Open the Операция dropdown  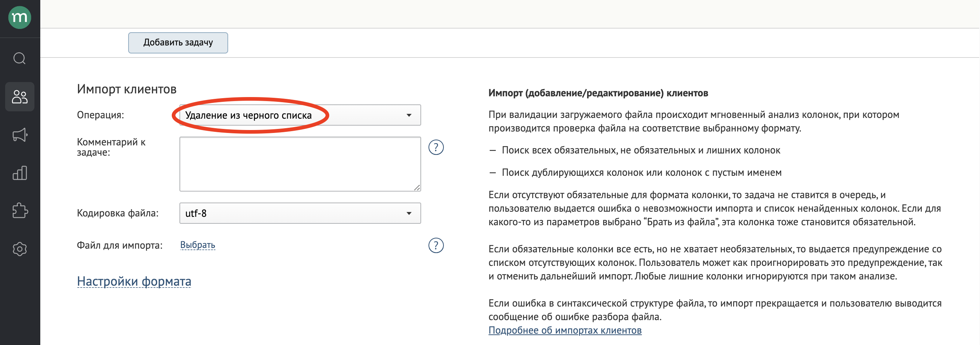coord(300,115)
